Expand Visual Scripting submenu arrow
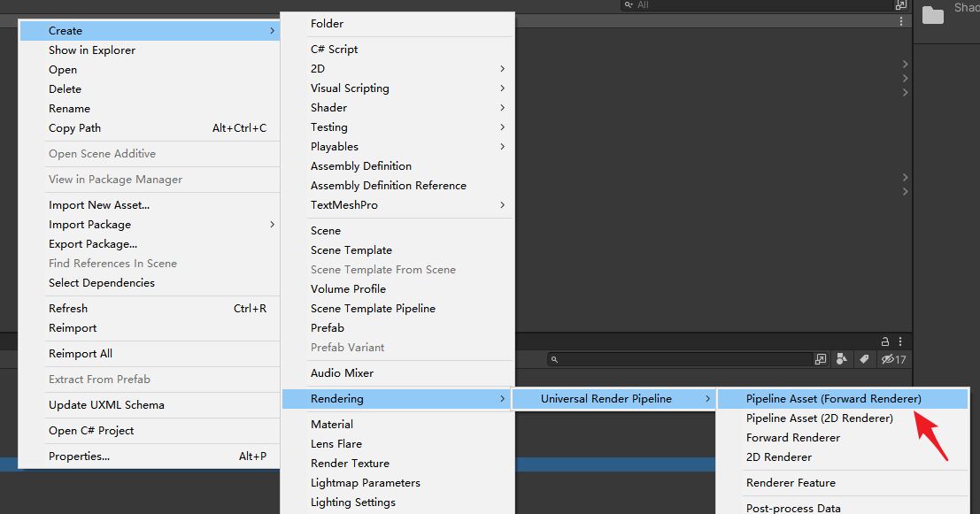980x514 pixels. 503,88
